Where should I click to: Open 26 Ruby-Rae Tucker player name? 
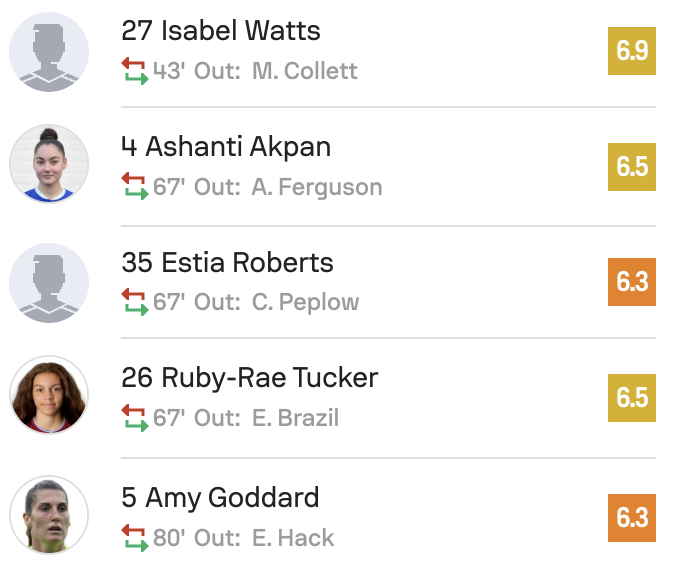[x=250, y=378]
